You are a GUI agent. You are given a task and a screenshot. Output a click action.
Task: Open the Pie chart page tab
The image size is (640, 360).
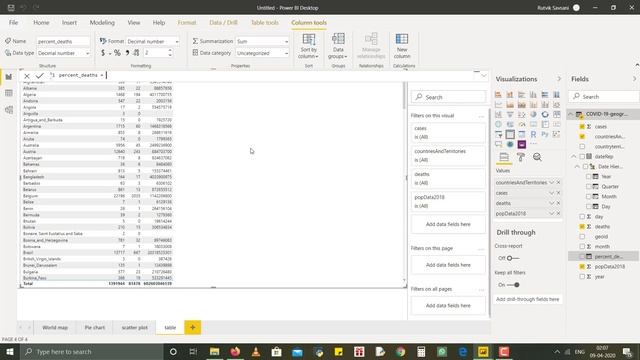tap(95, 327)
